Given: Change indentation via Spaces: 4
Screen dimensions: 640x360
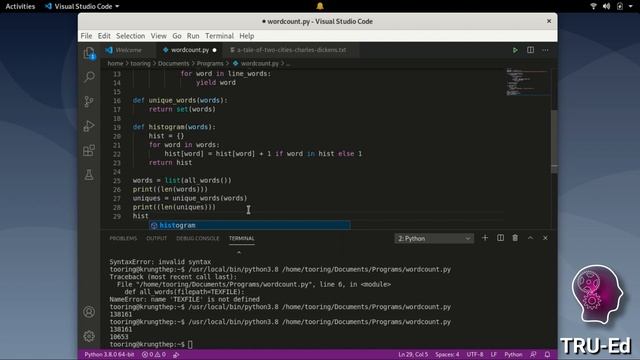Looking at the screenshot, I should pos(447,354).
